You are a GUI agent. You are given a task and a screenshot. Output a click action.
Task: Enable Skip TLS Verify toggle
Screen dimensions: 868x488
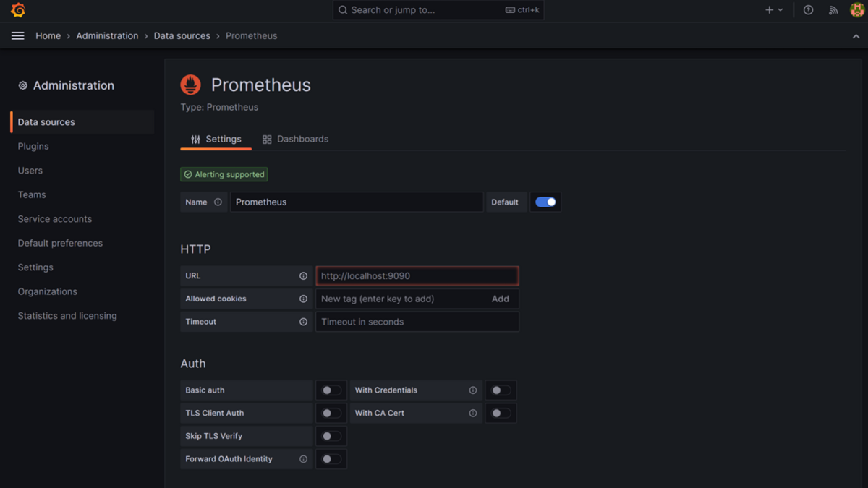(331, 437)
